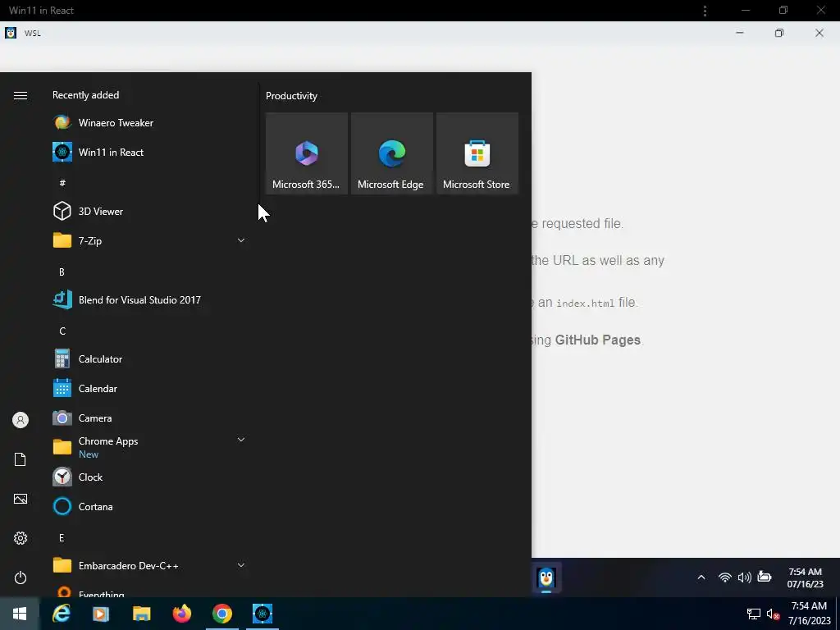Switch to Win11 in React taskbar app
The width and height of the screenshot is (840, 630).
(262, 614)
